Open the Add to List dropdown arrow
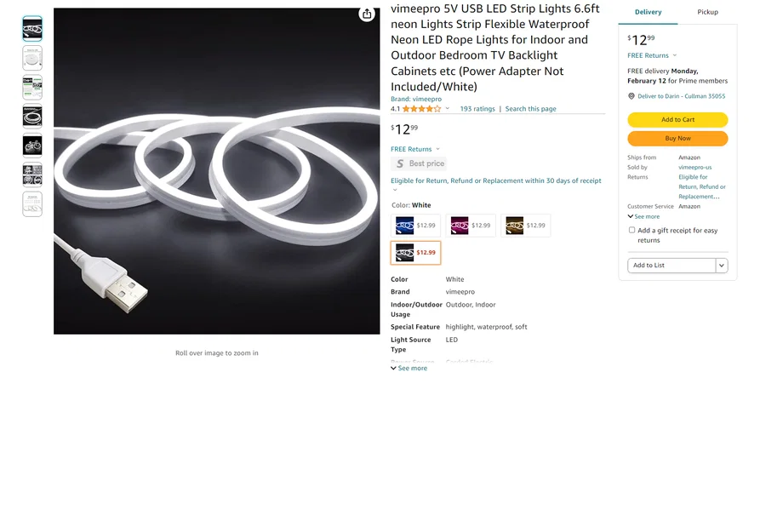The image size is (760, 532). click(x=722, y=266)
